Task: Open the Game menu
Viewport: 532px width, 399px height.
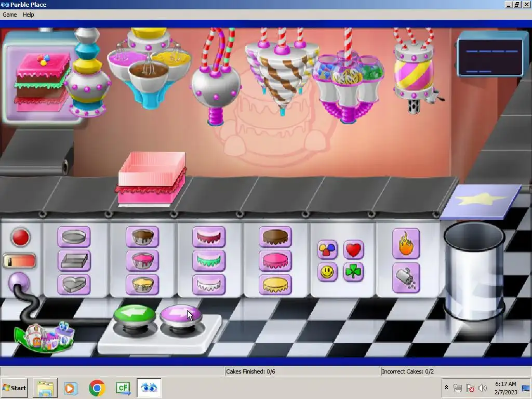Action: 9,15
